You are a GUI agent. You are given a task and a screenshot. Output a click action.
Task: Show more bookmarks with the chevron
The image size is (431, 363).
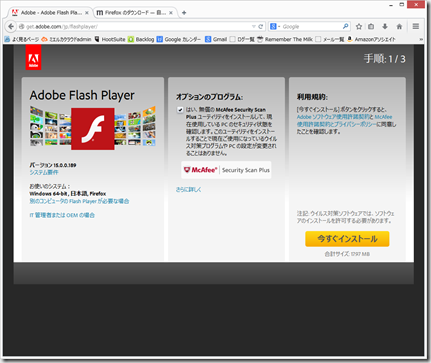421,39
